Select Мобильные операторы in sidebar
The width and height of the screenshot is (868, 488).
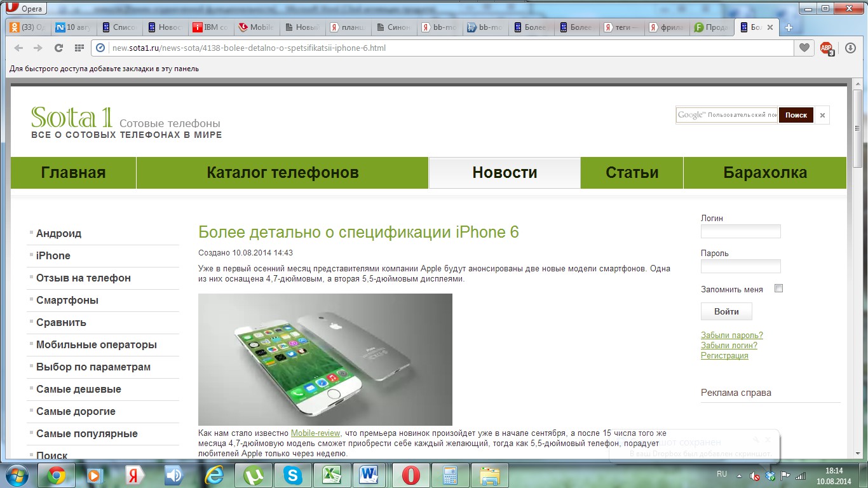click(97, 344)
